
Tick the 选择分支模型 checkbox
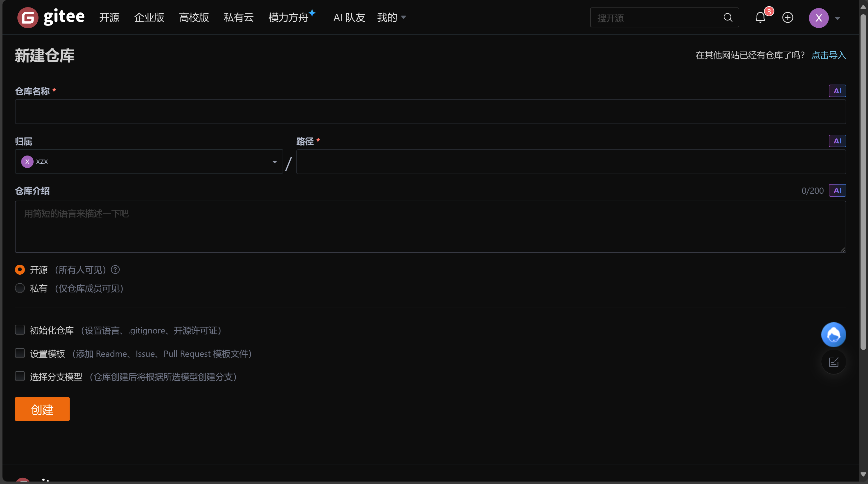(x=20, y=376)
